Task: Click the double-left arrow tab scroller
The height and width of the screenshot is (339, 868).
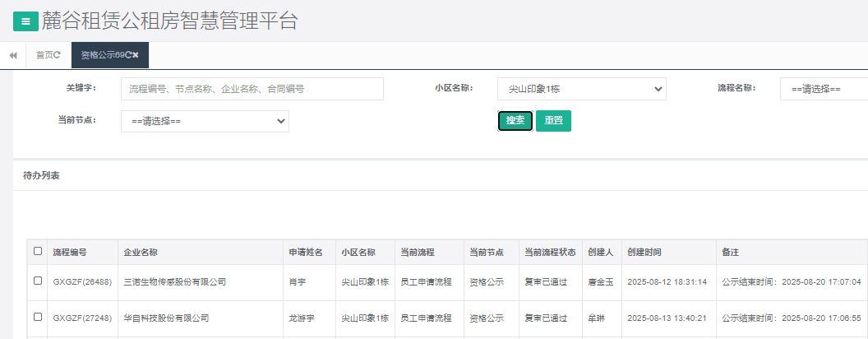Action: (13, 55)
